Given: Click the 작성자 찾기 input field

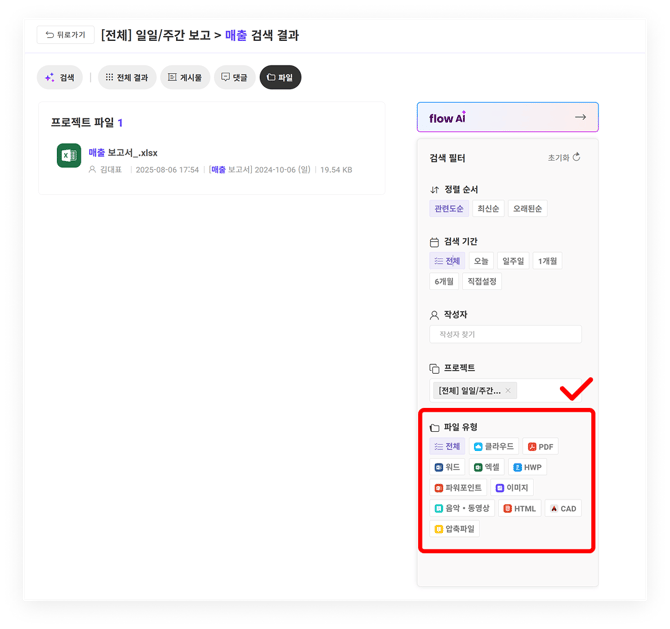Looking at the screenshot, I should coord(505,335).
